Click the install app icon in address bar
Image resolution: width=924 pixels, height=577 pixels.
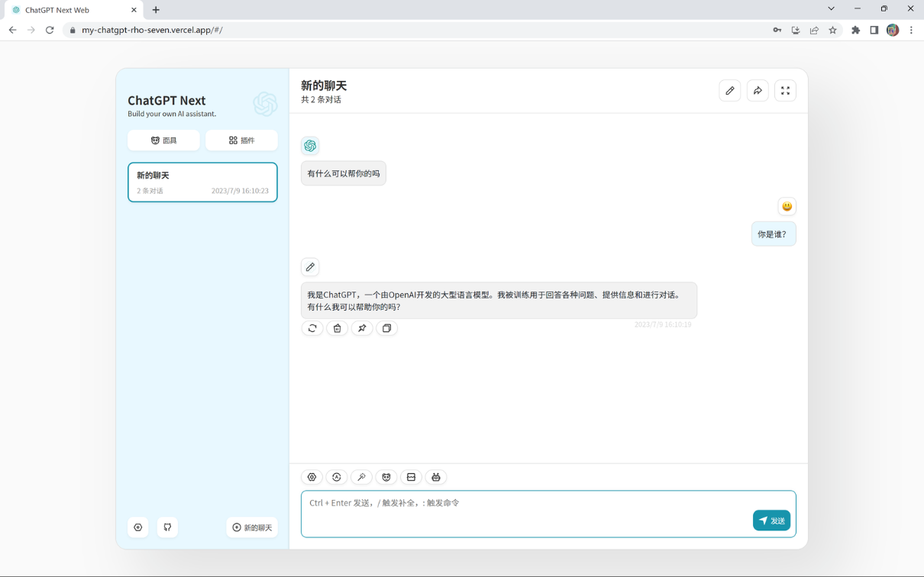[x=796, y=31]
